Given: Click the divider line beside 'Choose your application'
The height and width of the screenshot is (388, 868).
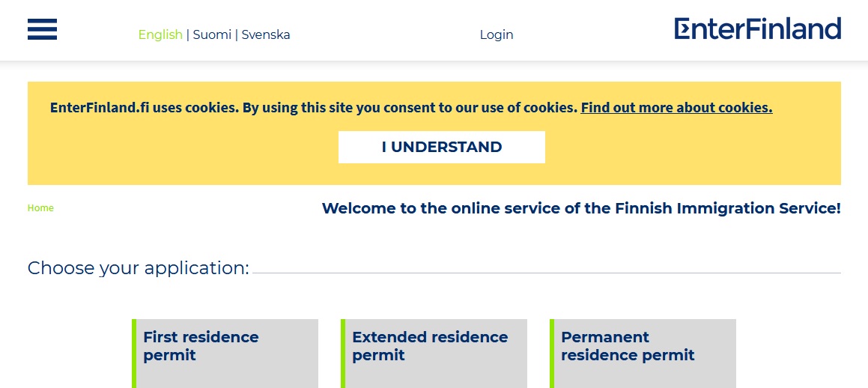Looking at the screenshot, I should (x=546, y=273).
